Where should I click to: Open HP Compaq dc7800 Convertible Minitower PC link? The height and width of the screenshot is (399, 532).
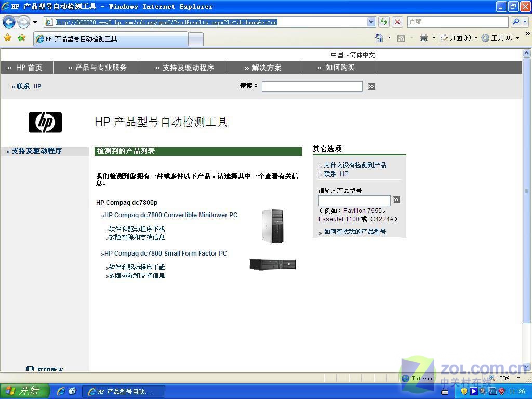(169, 215)
